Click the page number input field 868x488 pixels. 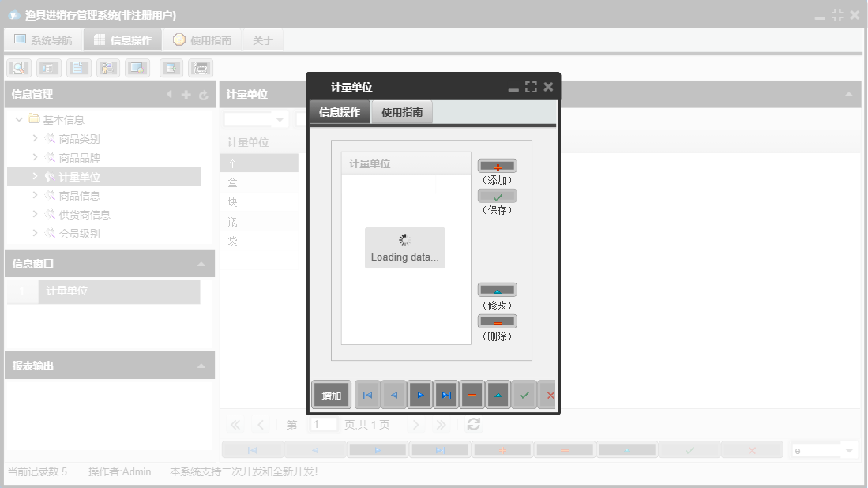pyautogui.click(x=324, y=424)
